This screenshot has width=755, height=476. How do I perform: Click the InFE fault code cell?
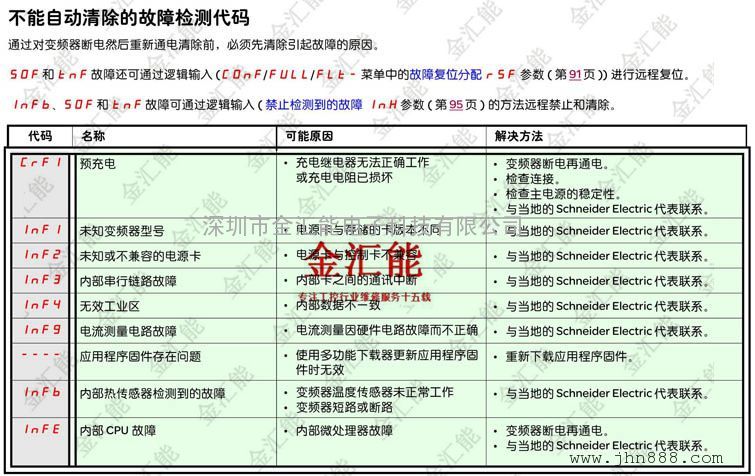(x=40, y=441)
